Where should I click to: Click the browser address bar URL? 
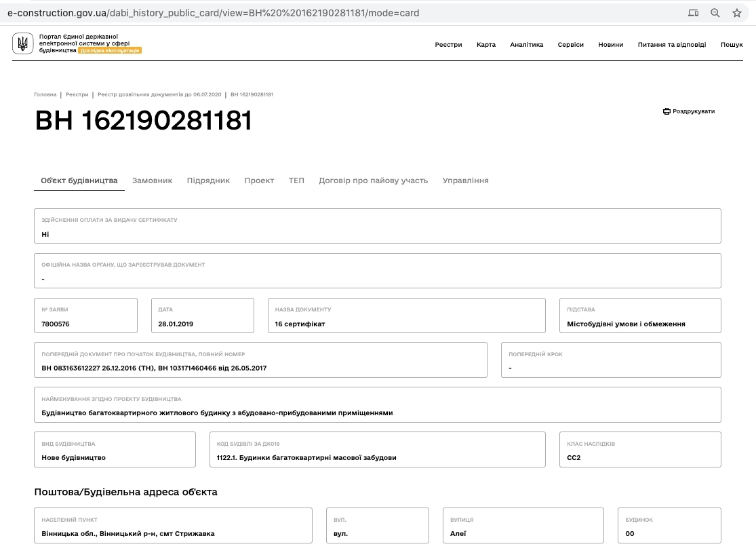point(213,13)
